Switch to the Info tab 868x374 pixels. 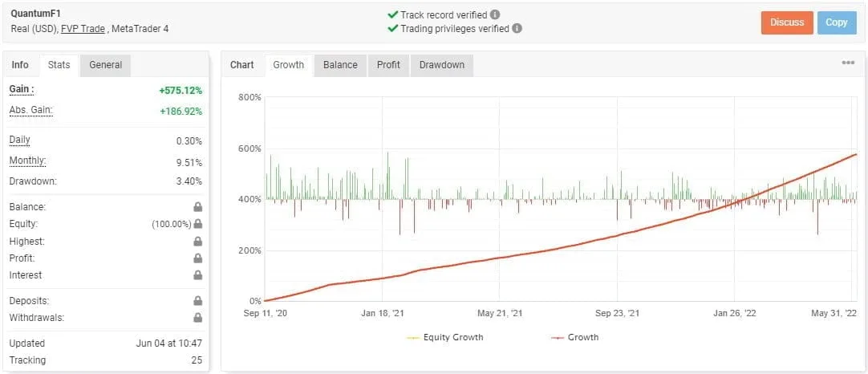[x=20, y=65]
